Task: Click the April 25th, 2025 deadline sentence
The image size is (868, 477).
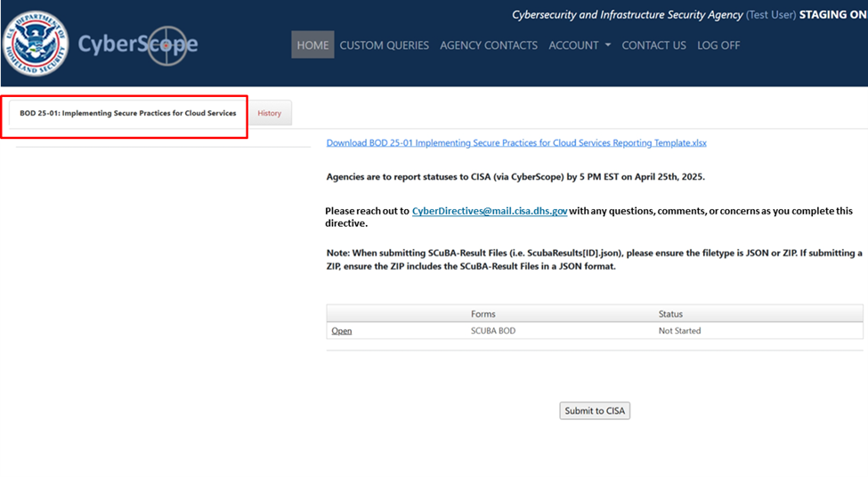Action: [515, 177]
